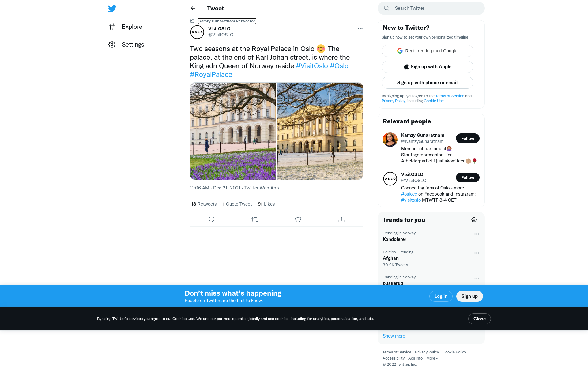Viewport: 588px width, 392px height.
Task: Like the tweet with the heart icon
Action: pos(298,220)
